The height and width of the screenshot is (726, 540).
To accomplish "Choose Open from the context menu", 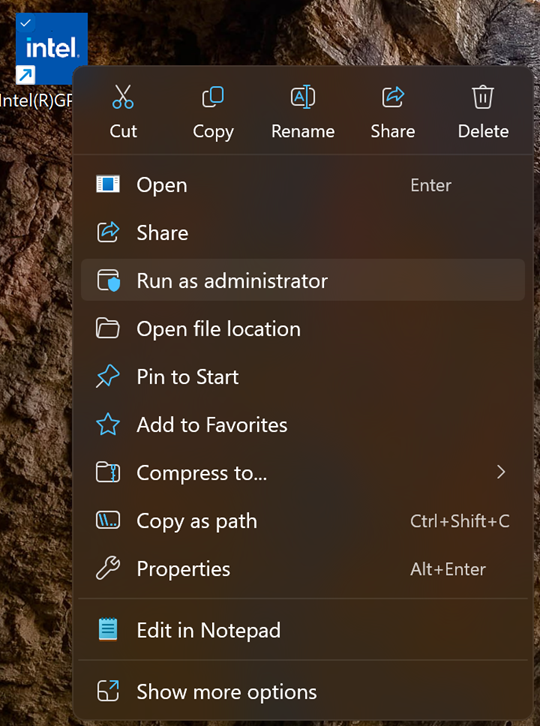I will pyautogui.click(x=303, y=185).
